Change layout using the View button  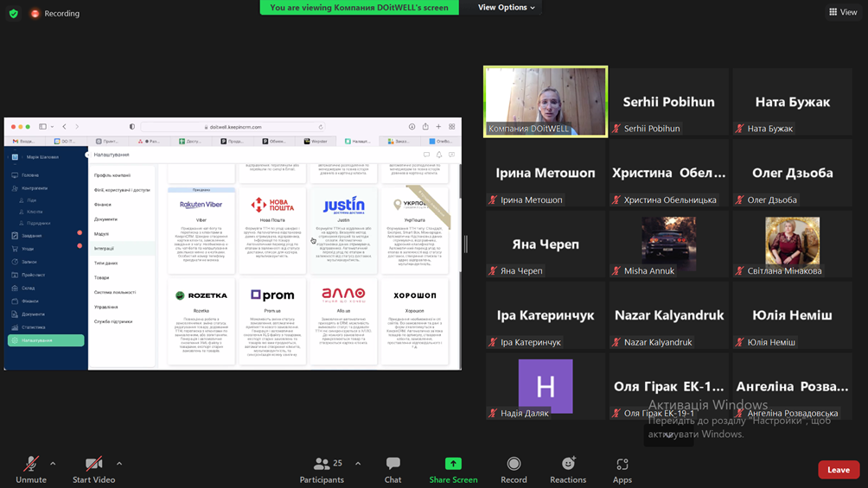[x=843, y=12]
